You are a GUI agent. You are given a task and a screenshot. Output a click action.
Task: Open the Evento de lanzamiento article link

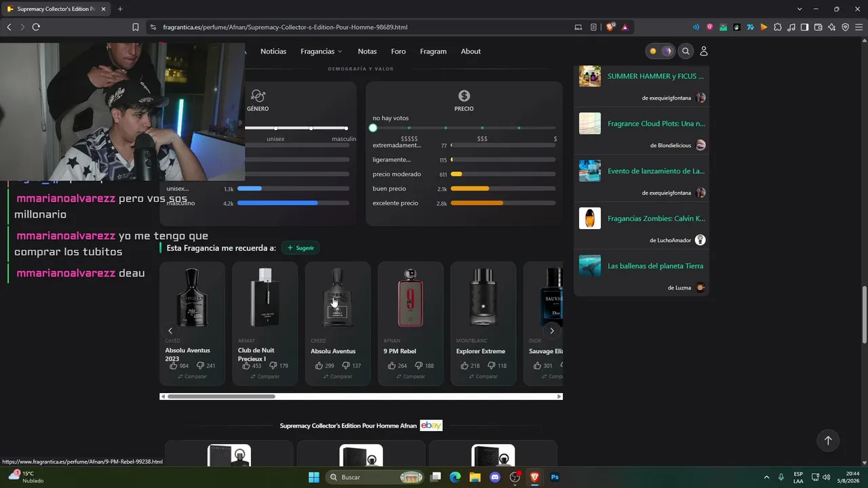pos(656,171)
